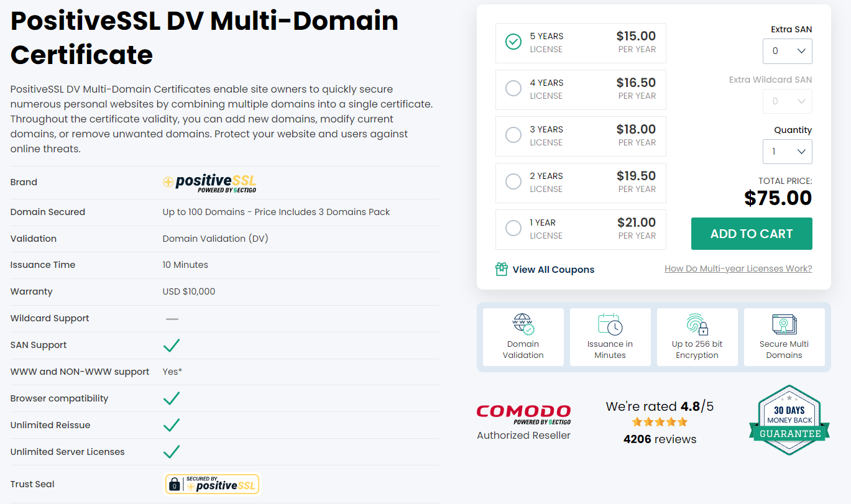Open the Extra Wildcard SAN dropdown
The width and height of the screenshot is (851, 504).
(x=788, y=101)
